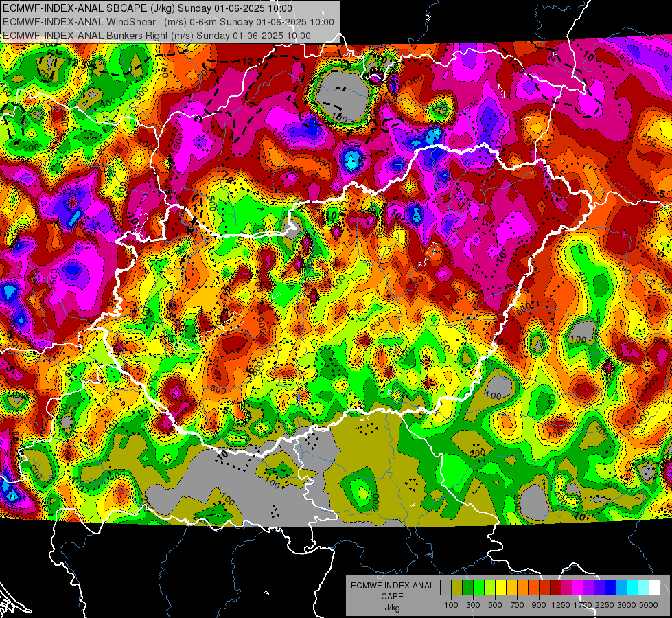Click the pale cyan swatch before the white swatch
The height and width of the screenshot is (618, 672).
tap(644, 588)
